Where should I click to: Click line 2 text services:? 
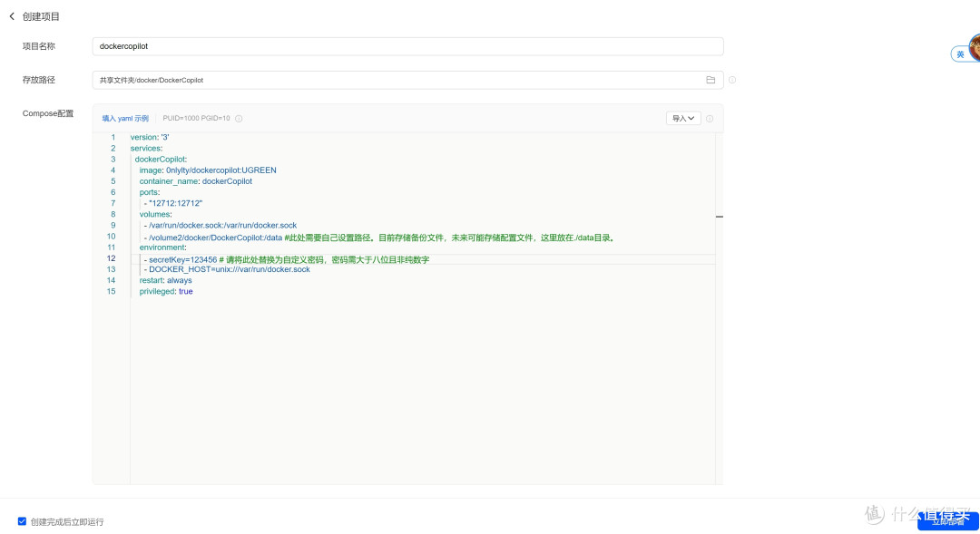click(x=146, y=149)
